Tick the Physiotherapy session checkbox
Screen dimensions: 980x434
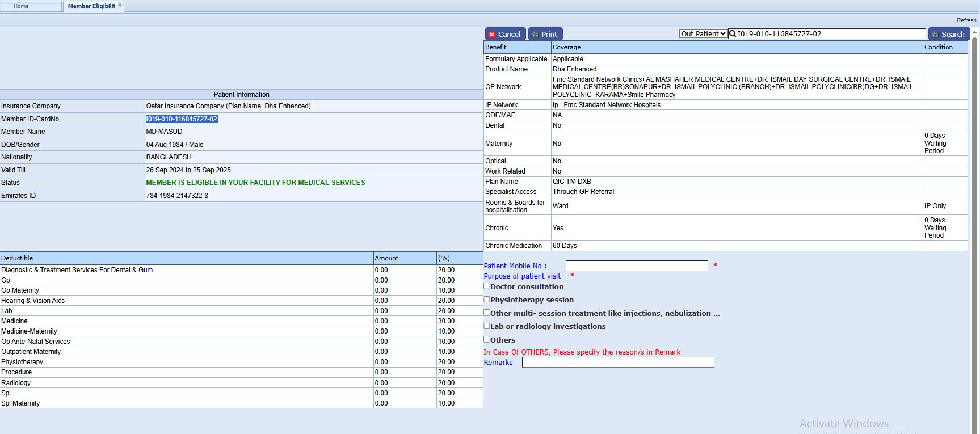(487, 300)
